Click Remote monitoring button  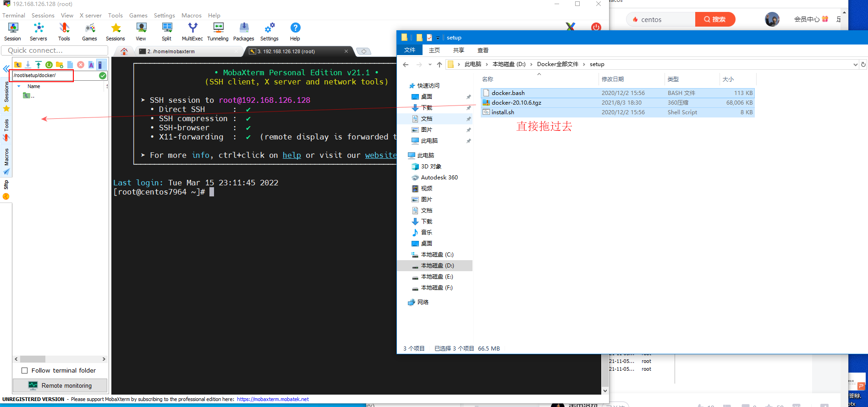pyautogui.click(x=60, y=385)
